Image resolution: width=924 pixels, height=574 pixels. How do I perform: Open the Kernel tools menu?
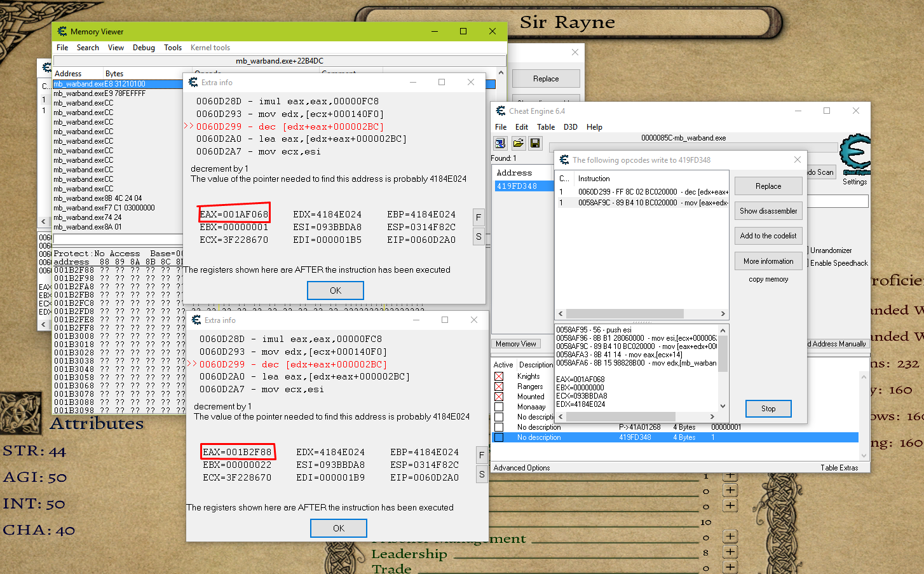click(x=210, y=48)
